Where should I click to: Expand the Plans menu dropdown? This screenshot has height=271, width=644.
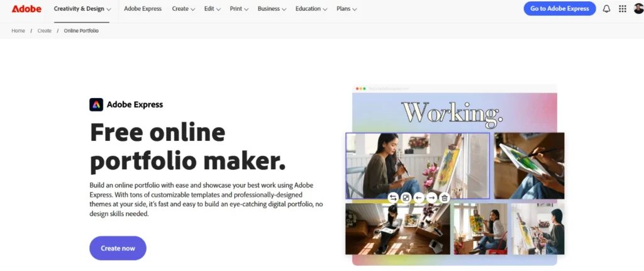click(x=347, y=9)
